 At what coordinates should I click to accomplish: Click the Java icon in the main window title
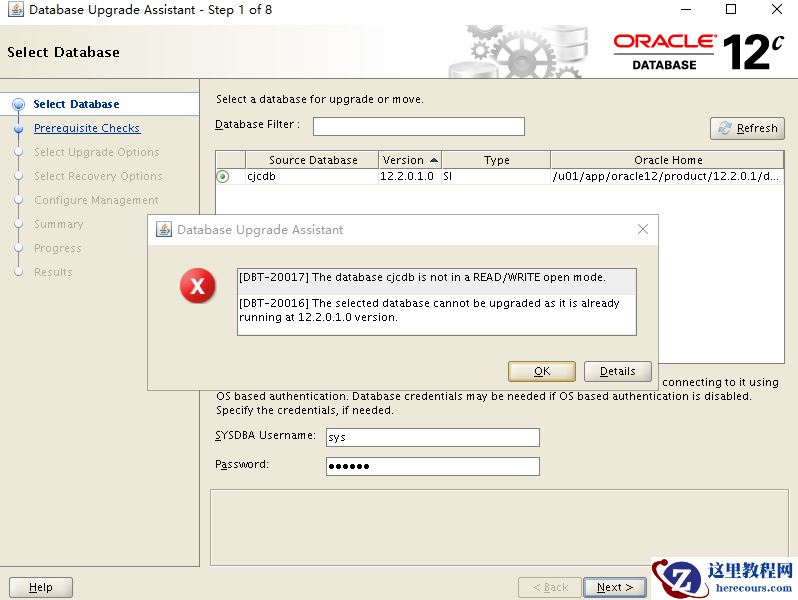(x=15, y=9)
